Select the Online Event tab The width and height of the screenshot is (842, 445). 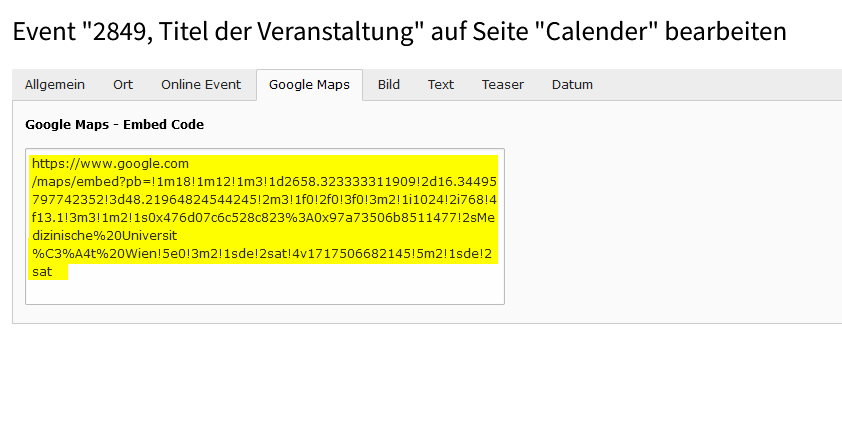tap(201, 85)
